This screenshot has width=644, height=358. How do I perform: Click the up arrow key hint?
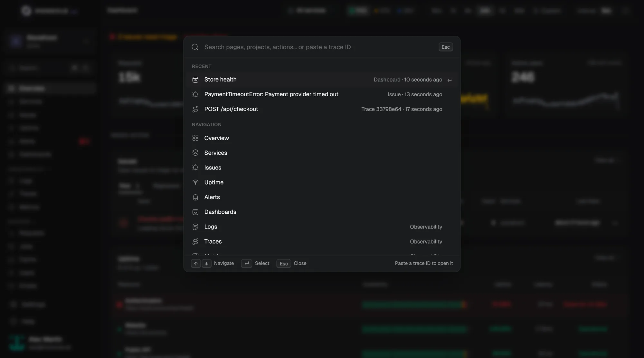click(196, 264)
